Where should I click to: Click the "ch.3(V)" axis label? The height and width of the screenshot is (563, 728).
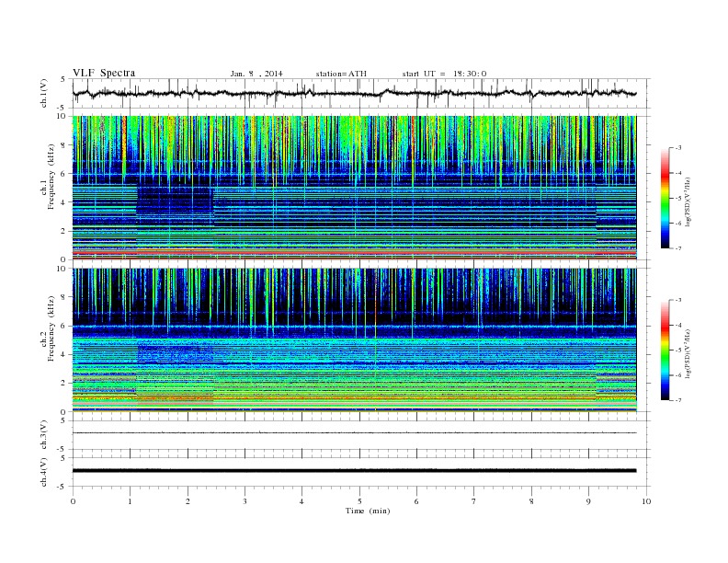pyautogui.click(x=44, y=435)
